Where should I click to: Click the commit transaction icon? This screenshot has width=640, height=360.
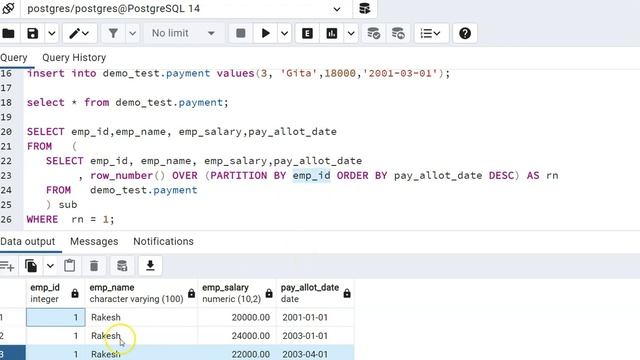point(373,33)
